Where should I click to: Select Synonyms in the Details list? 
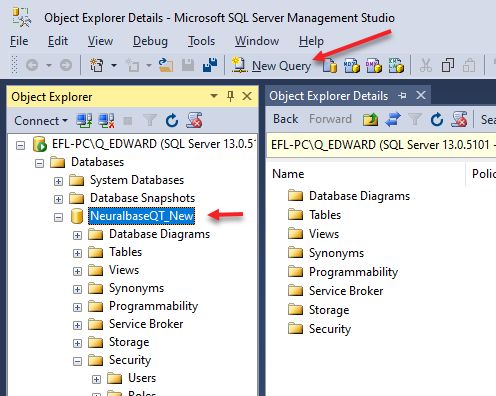click(336, 253)
